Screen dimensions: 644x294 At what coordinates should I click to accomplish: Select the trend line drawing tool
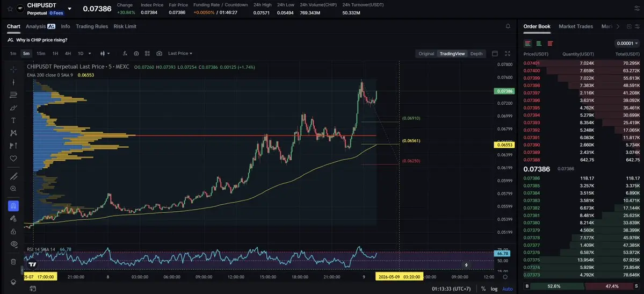click(13, 82)
